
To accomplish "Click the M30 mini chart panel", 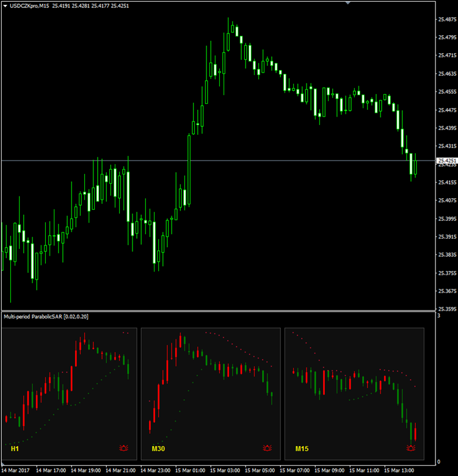I will click(x=211, y=394).
